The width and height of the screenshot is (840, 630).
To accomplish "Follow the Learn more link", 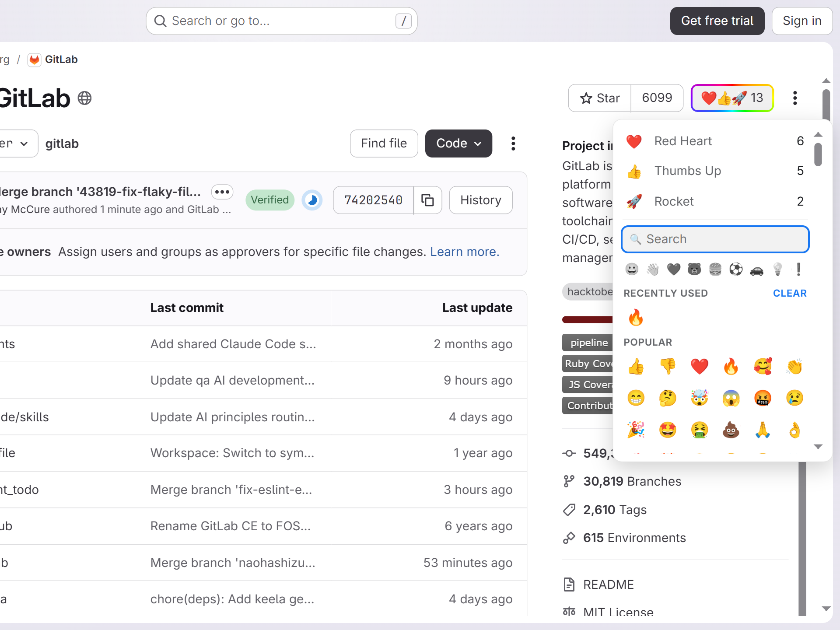I will coord(464,252).
